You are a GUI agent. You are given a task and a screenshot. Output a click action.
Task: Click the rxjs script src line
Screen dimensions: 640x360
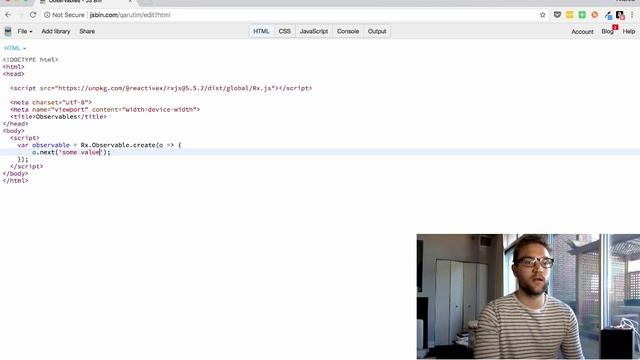161,88
